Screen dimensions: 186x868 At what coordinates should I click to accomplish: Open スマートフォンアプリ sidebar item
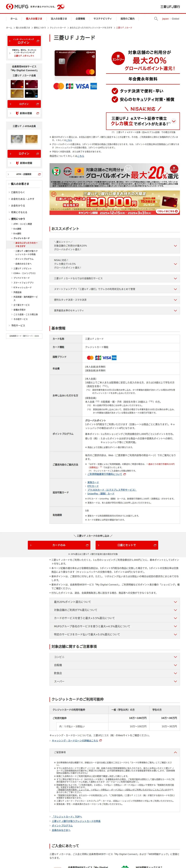pyautogui.click(x=23, y=283)
